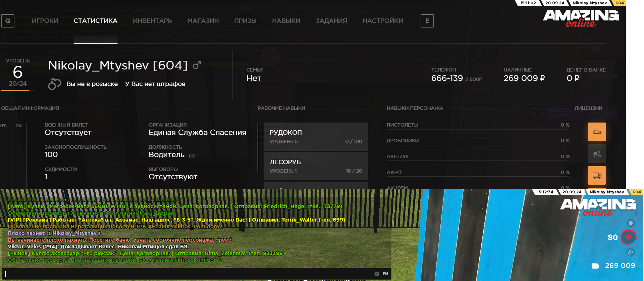Screen dimensions: 644x281
Task: Switch to the ЗАДАНИЯ tab
Action: pos(331,21)
